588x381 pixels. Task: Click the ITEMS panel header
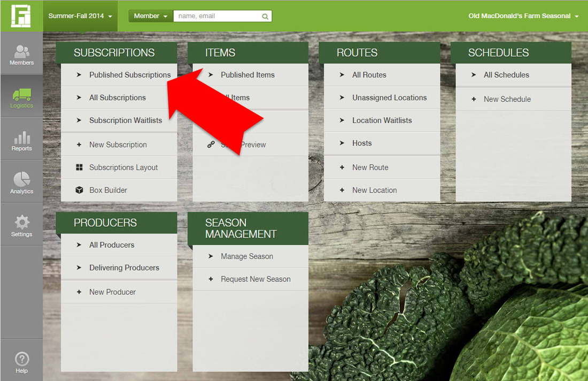pyautogui.click(x=248, y=52)
